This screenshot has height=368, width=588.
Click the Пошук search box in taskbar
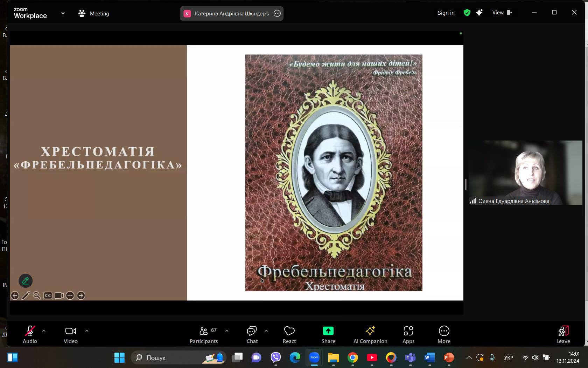pos(179,357)
